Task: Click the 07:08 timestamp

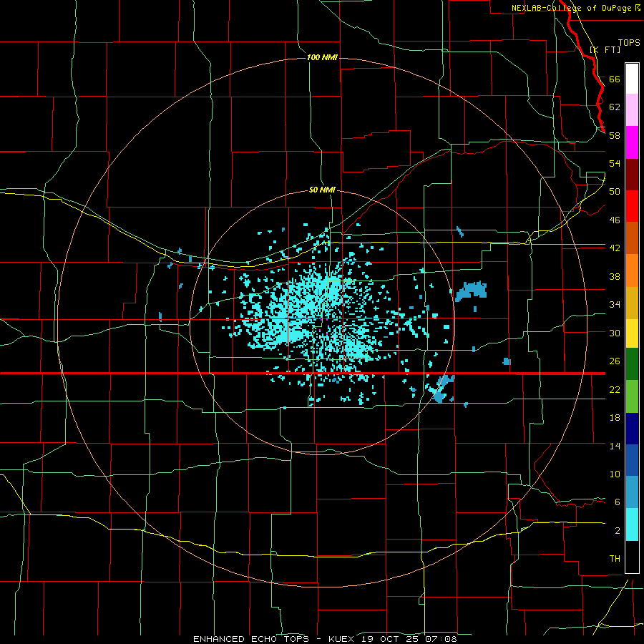Action: pyautogui.click(x=442, y=639)
